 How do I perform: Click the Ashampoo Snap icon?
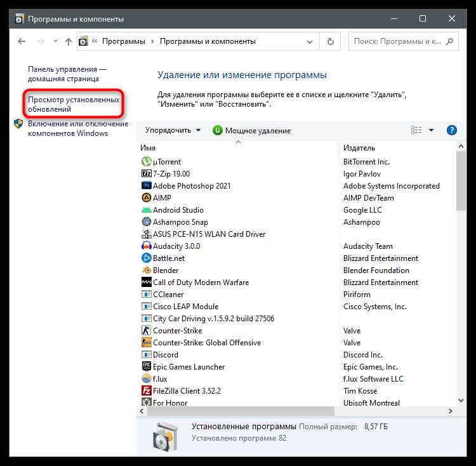click(147, 222)
